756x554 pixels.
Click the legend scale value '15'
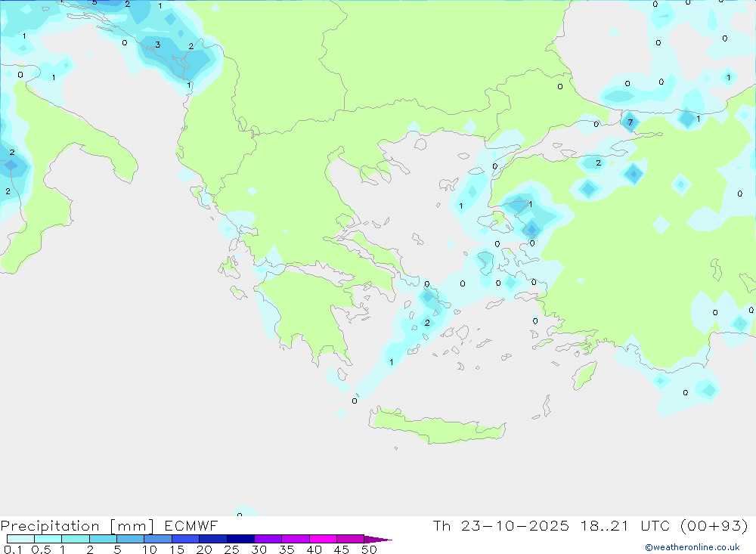[177, 549]
